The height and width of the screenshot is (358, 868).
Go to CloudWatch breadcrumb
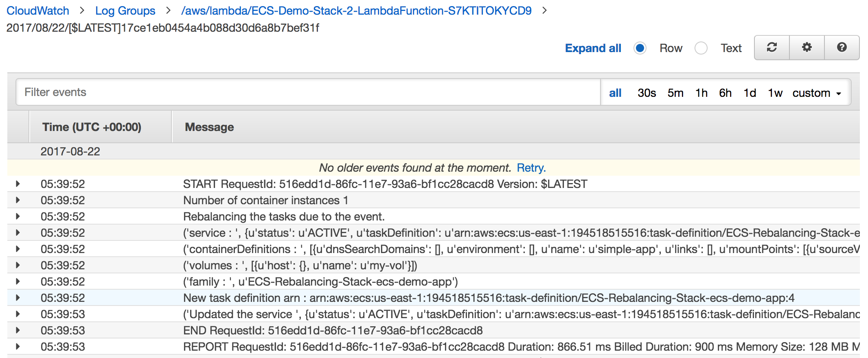point(38,11)
